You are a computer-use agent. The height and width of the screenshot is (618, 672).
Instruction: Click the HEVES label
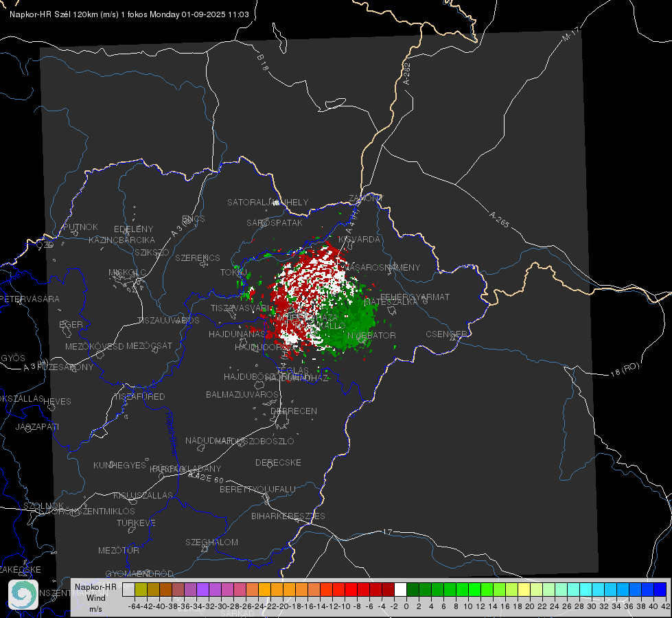click(x=57, y=402)
